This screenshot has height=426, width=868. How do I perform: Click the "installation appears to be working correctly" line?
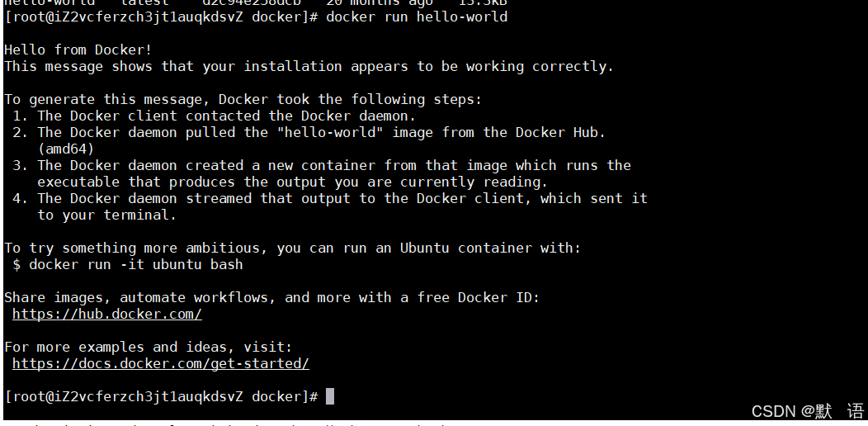[309, 66]
